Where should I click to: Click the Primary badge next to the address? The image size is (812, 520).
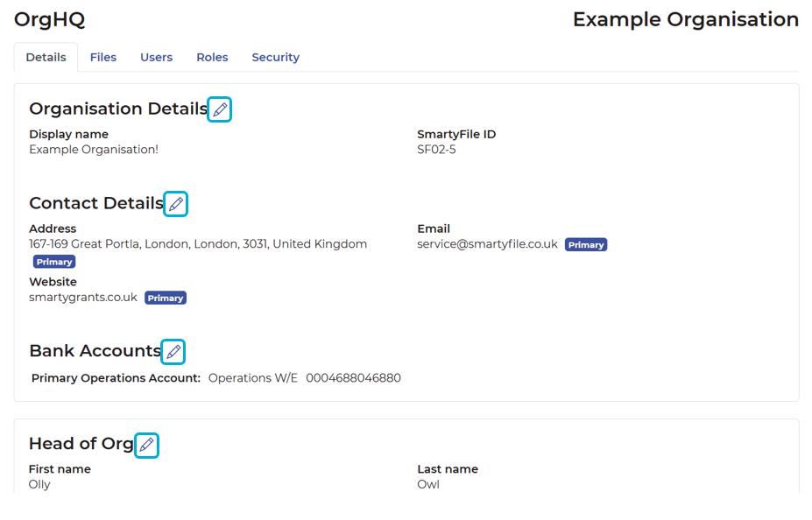(x=53, y=261)
